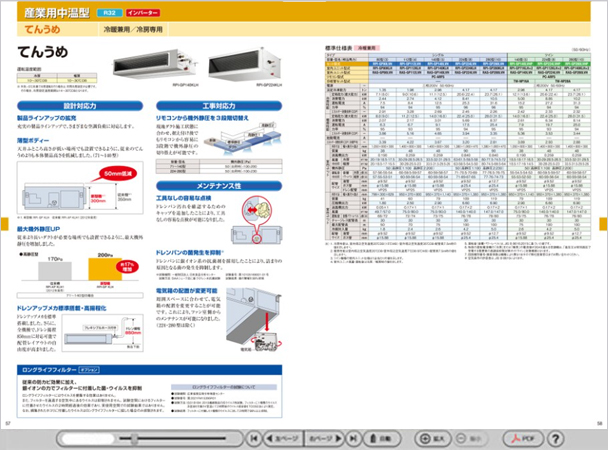Screen dimensions: 608x450
Task: Click the 冷暖兼用／冷房専用 label
Action: [133, 29]
